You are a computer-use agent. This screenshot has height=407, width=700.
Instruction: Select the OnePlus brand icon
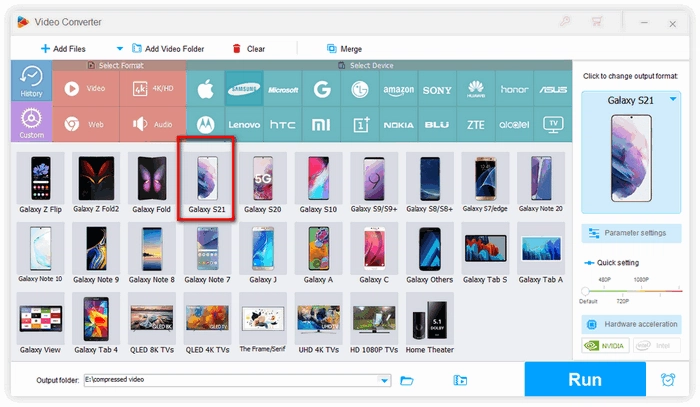coord(361,125)
